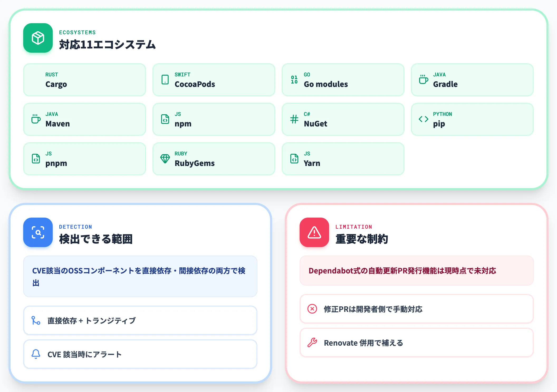Click the CVE該当のOSSコンポーネント summary box

[140, 276]
